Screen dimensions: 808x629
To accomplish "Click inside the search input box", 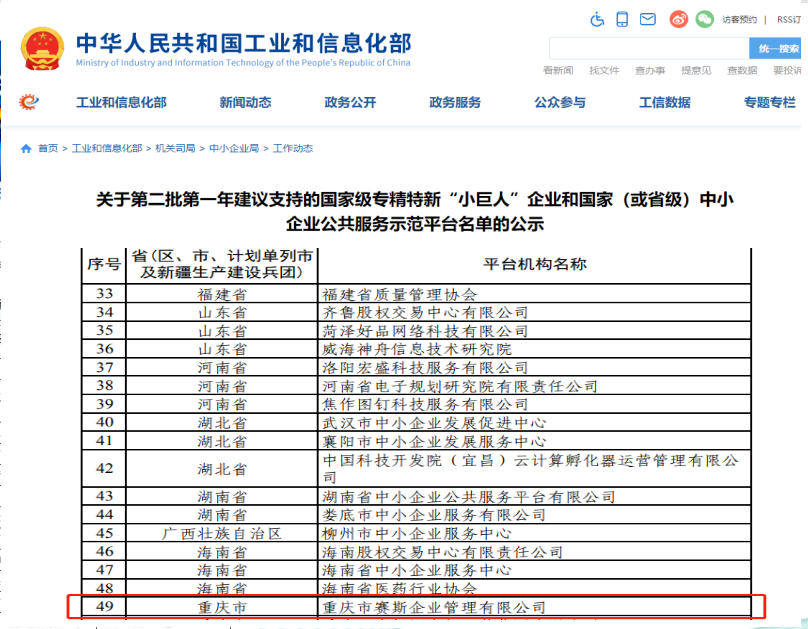I will click(648, 48).
